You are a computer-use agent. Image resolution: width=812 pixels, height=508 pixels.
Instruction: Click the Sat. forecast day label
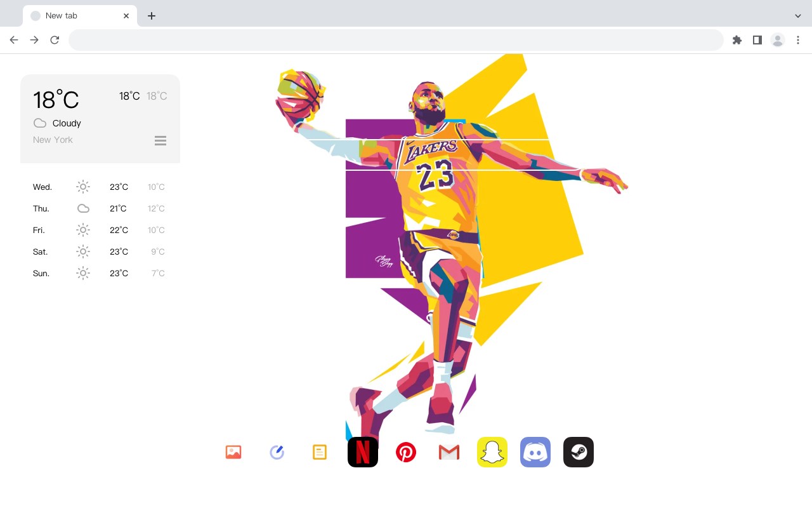[41, 251]
